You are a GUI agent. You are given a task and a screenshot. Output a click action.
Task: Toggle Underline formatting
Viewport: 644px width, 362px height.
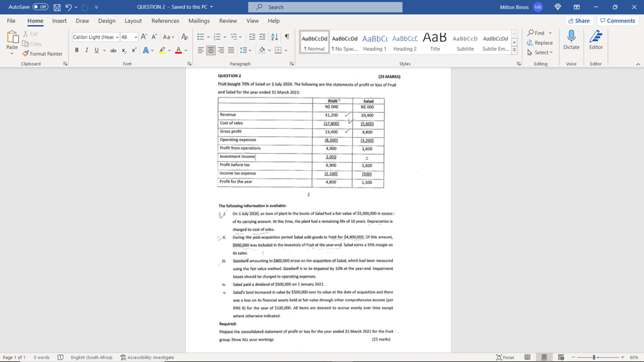pos(97,50)
